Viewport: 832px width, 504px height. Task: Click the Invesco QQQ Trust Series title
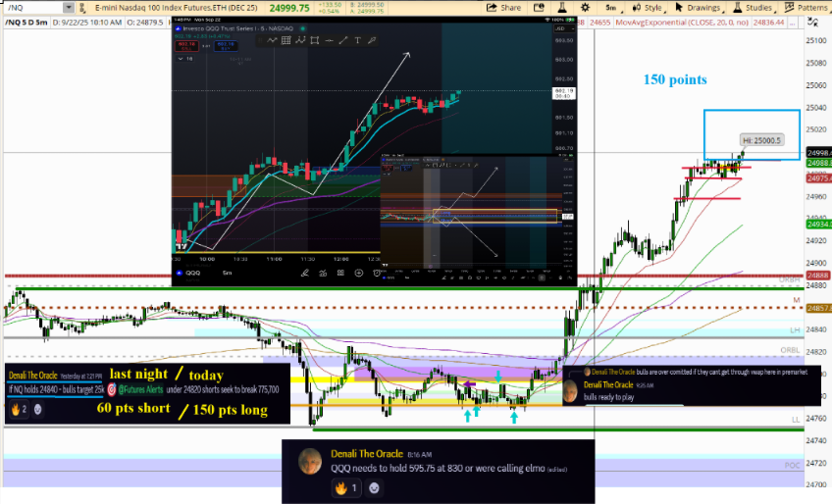tap(237, 28)
